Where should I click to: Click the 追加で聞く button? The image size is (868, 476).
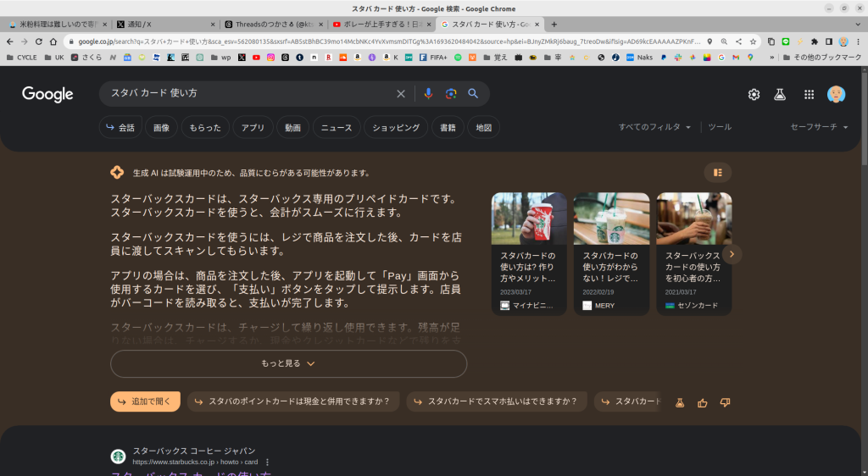145,401
